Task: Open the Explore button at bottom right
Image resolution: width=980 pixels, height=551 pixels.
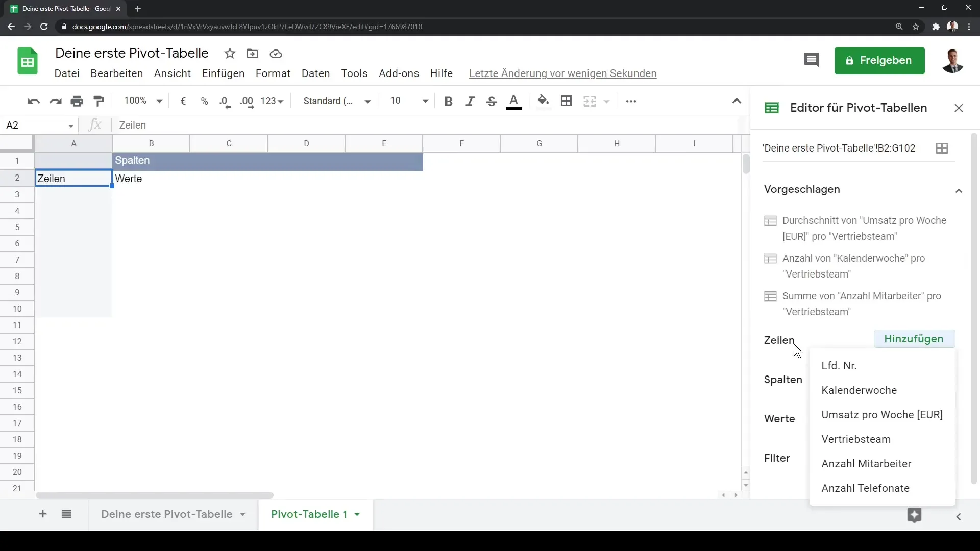Action: tap(914, 515)
